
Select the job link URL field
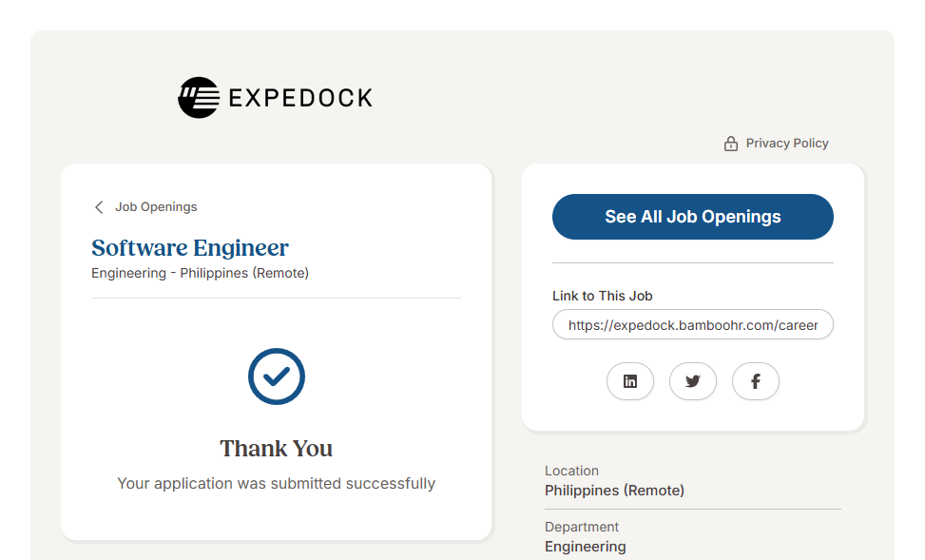pos(692,324)
